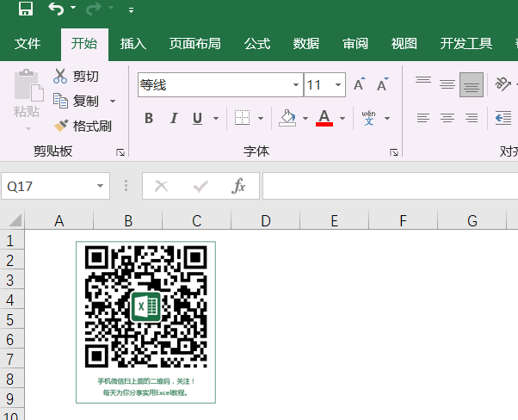Open the Font Color dropdown arrow
Viewport: 518px width, 420px height.
(342, 118)
